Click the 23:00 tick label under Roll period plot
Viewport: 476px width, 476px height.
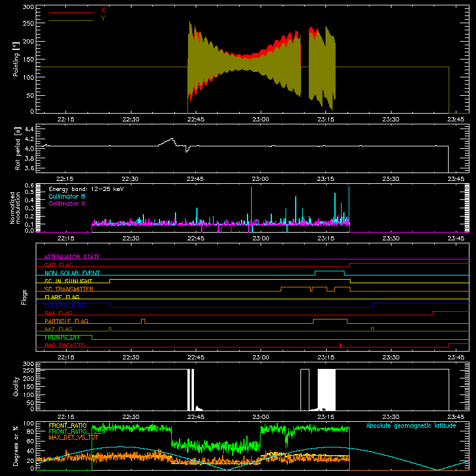coord(260,179)
